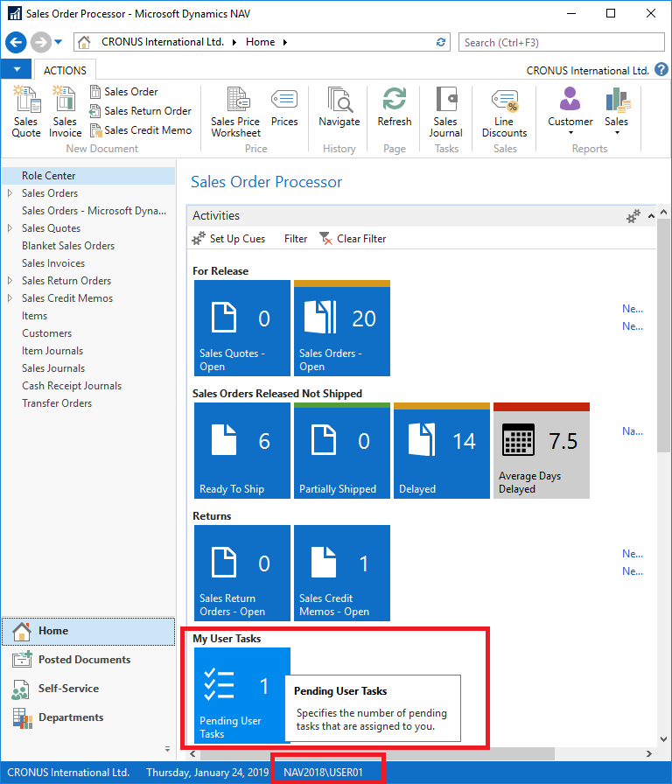Expand the Sales Credit Memos tree node
Screen dimensions: 672x784
point(10,298)
